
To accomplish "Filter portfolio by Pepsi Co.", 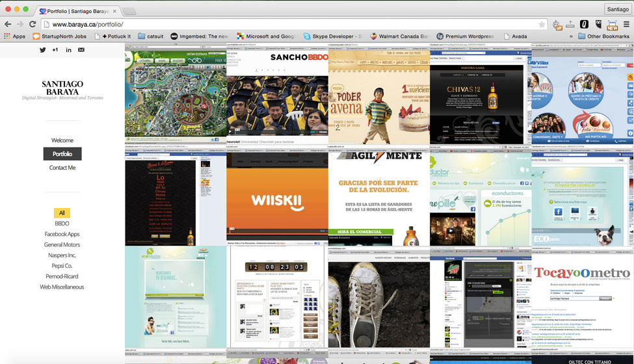I will [62, 265].
